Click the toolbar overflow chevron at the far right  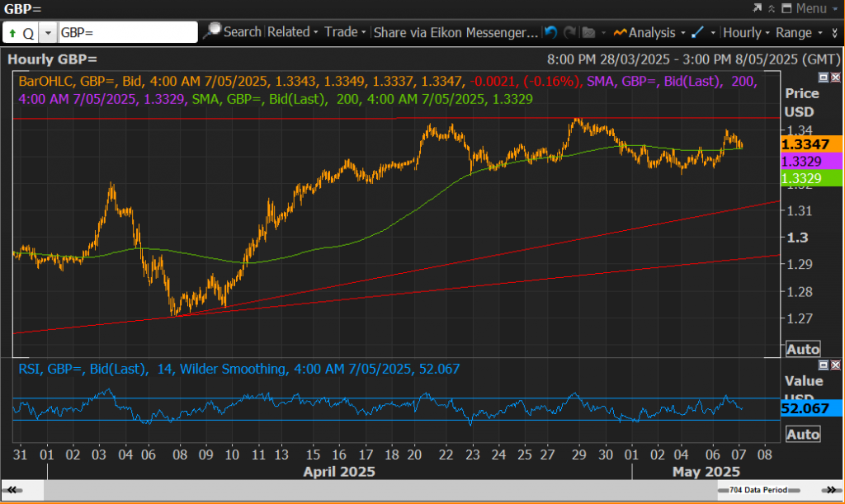tap(835, 33)
